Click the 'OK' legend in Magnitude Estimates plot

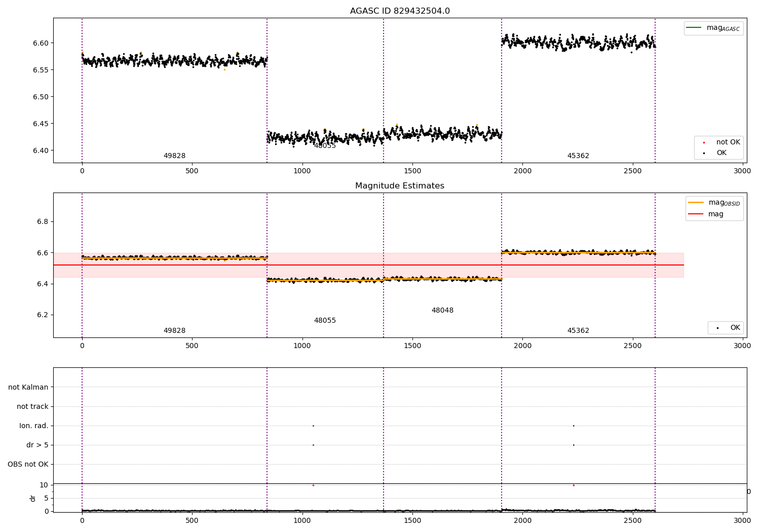(726, 328)
